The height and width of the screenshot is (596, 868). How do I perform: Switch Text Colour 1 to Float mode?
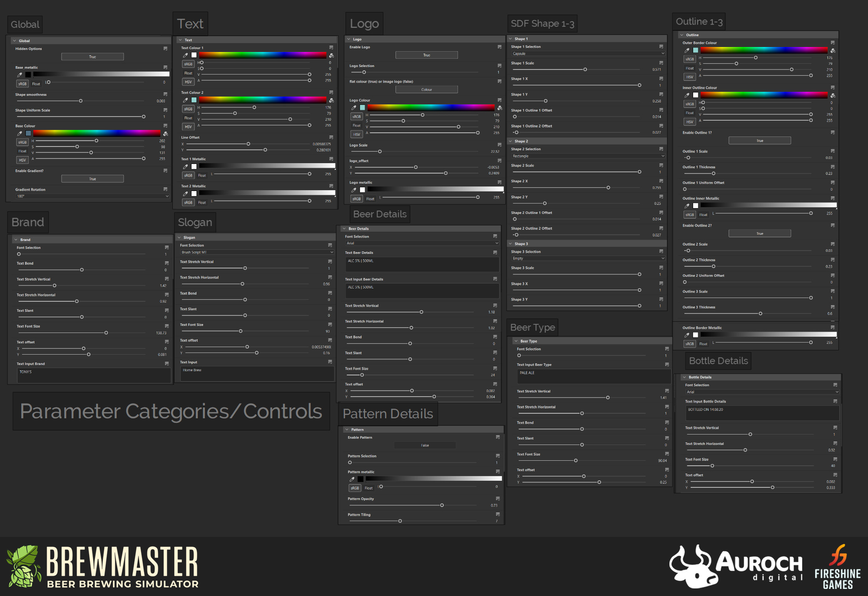tap(188, 73)
